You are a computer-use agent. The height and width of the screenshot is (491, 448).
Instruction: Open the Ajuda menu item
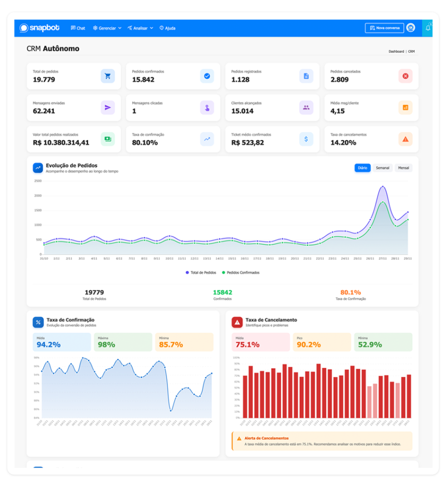(167, 28)
